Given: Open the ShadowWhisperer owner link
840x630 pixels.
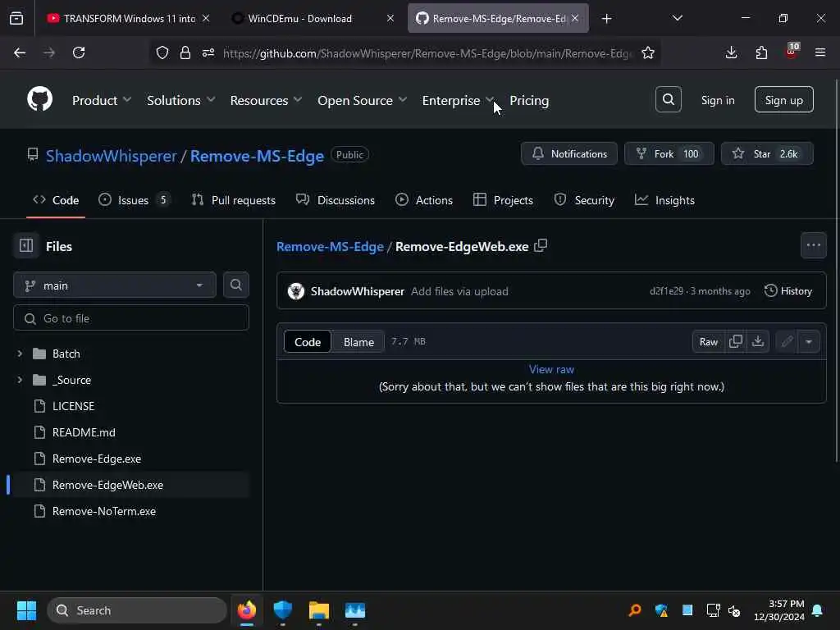Looking at the screenshot, I should point(111,155).
